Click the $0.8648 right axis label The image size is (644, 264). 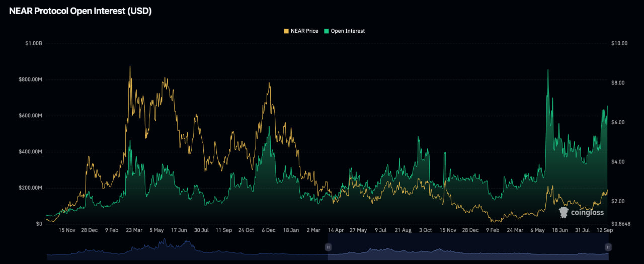coord(622,224)
